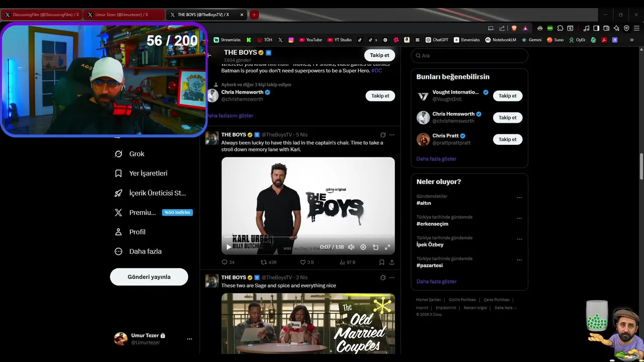Open Brave main menu hamburger icon
The image size is (644, 362).
pos(636,28)
